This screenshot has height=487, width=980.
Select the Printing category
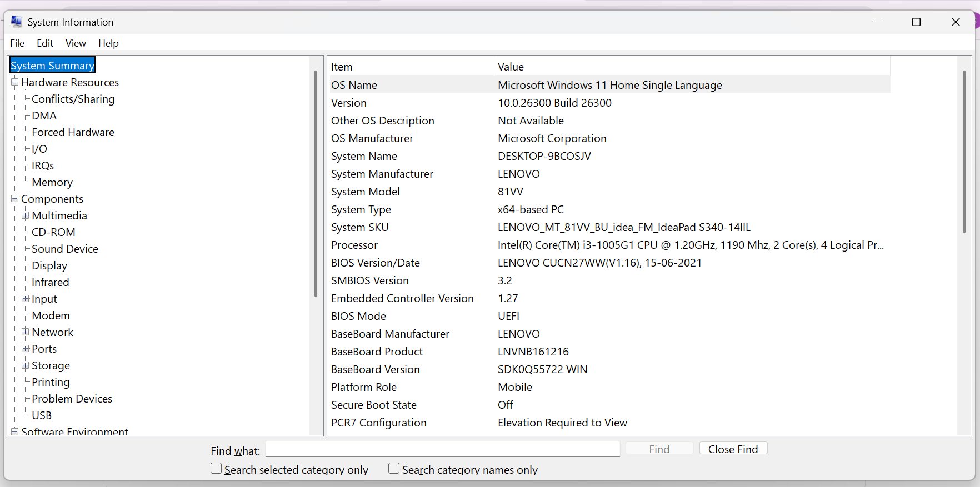[51, 382]
